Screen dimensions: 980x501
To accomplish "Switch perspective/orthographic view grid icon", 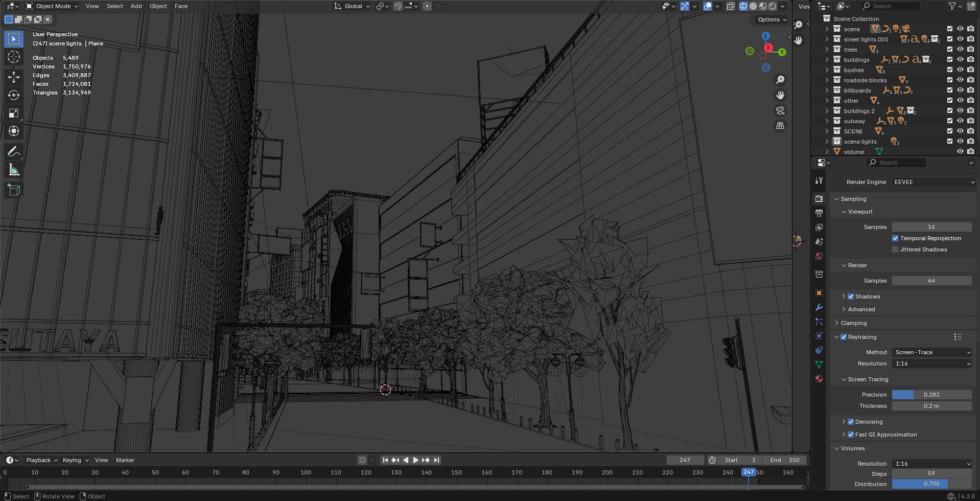I will click(780, 126).
